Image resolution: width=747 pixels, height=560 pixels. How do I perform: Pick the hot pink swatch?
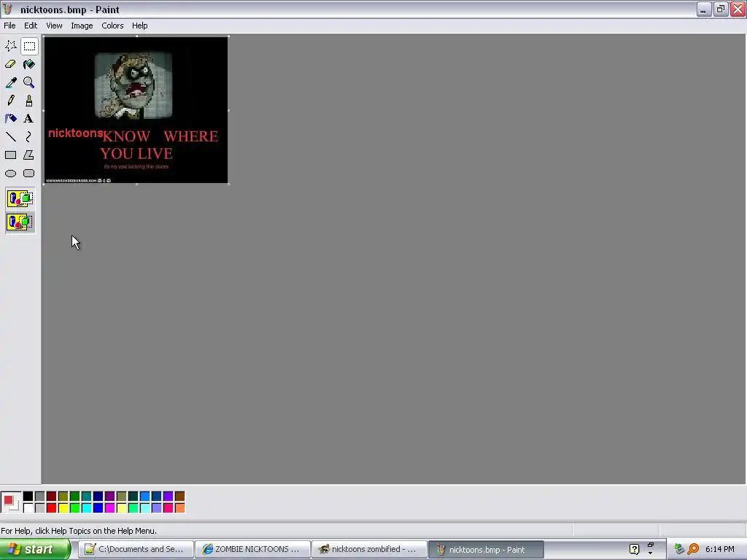pyautogui.click(x=169, y=508)
